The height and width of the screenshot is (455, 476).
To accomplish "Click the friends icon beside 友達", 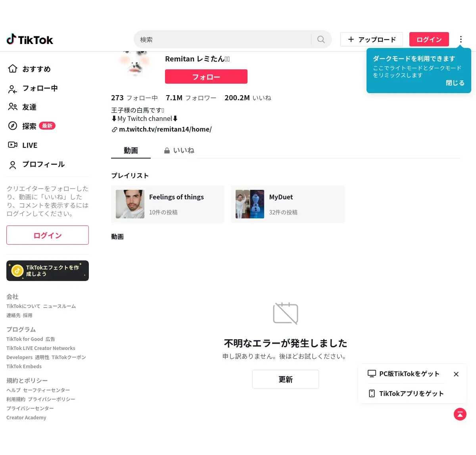I will pyautogui.click(x=13, y=107).
